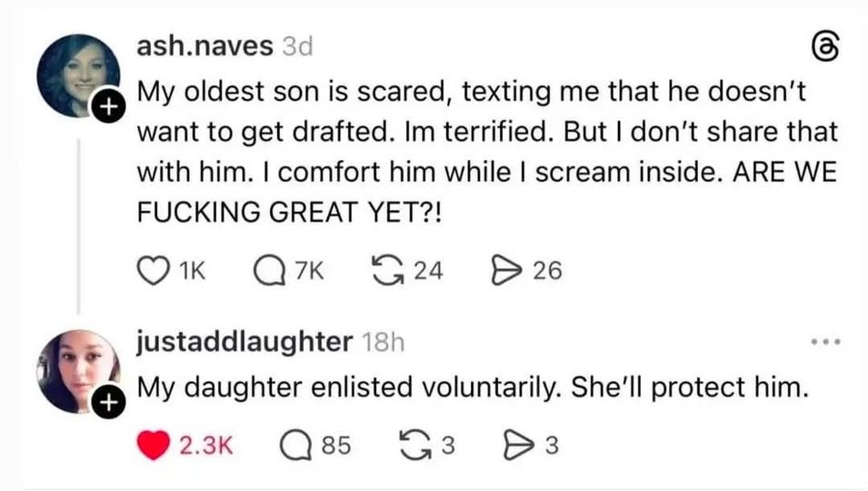The image size is (868, 491).
Task: View ash.naves profile picture
Action: (77, 75)
